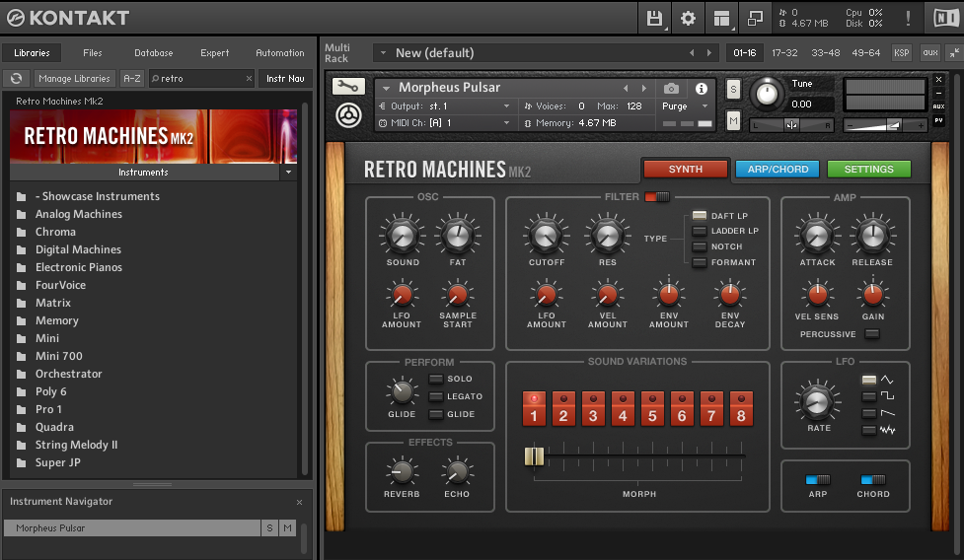964x560 pixels.
Task: Select NOTCH filter type
Action: coord(700,246)
